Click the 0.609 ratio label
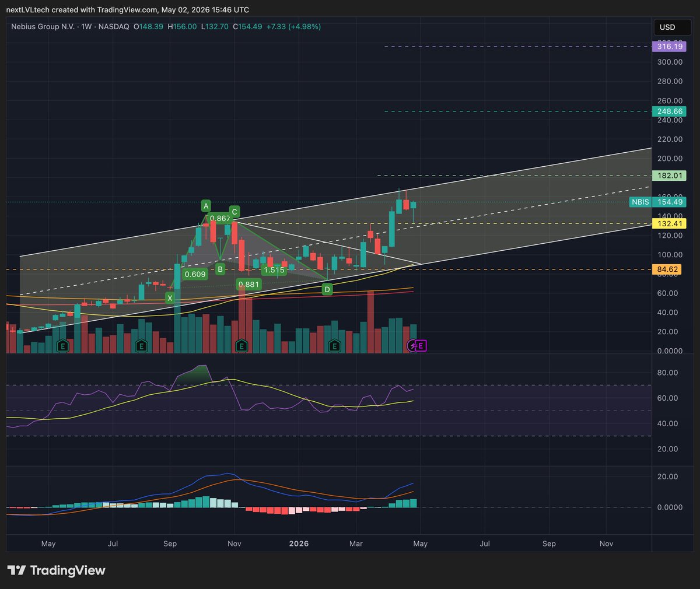 click(195, 274)
